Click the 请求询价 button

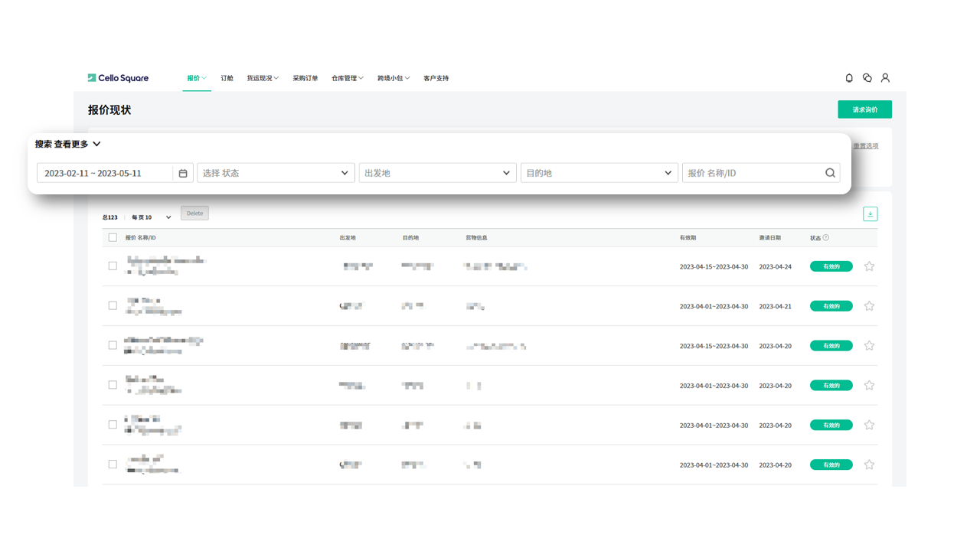tap(864, 109)
